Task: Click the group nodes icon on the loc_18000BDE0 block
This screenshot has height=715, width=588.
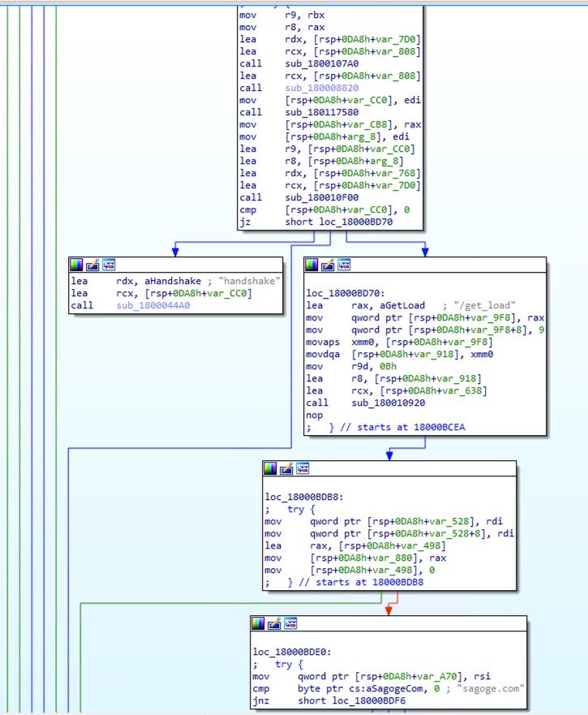Action: [290, 623]
